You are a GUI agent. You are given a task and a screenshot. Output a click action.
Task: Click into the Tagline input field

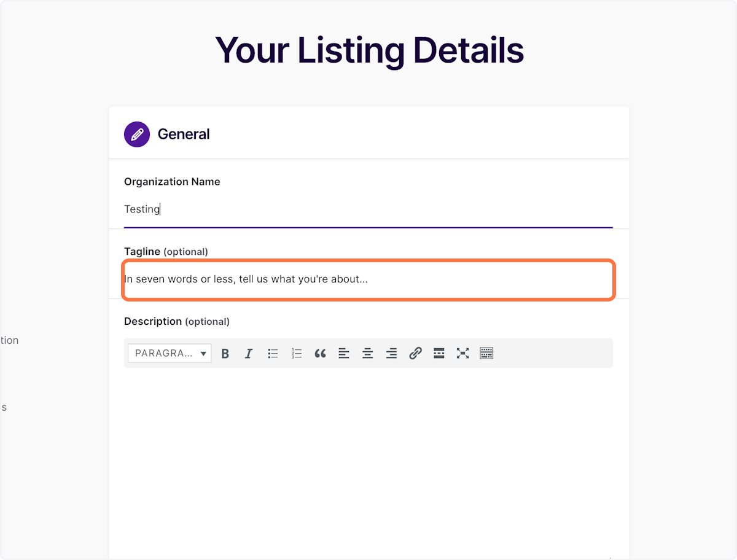coord(368,279)
